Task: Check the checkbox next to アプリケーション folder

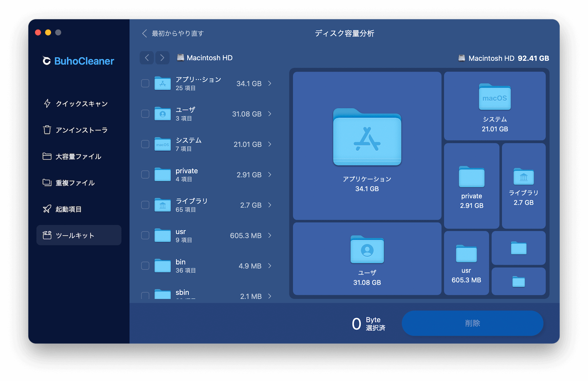Action: tap(145, 83)
